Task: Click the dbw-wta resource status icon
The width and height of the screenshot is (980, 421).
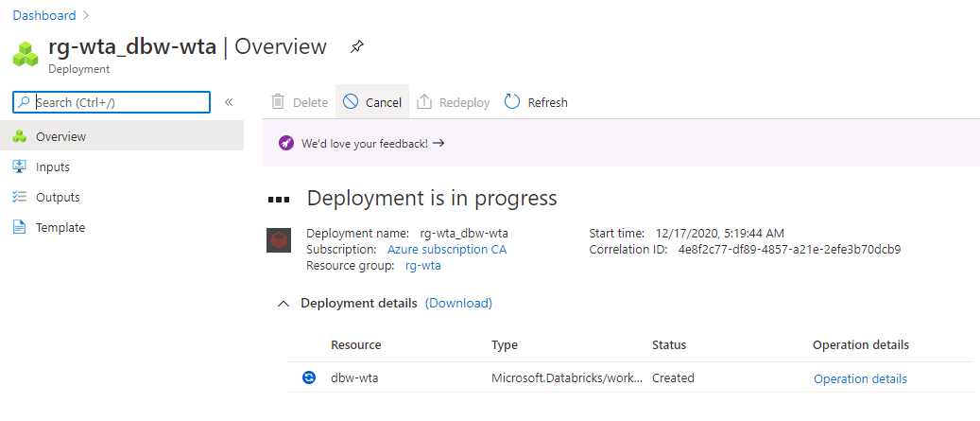Action: tap(308, 378)
